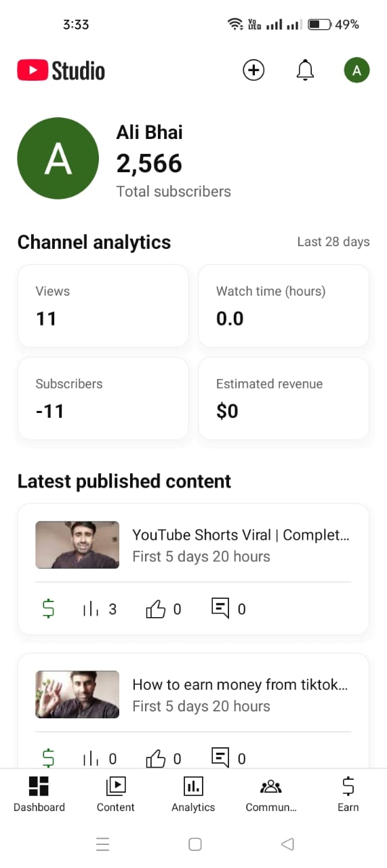Tap the green monetization dollar icon on Shorts Viral video

[x=48, y=609]
